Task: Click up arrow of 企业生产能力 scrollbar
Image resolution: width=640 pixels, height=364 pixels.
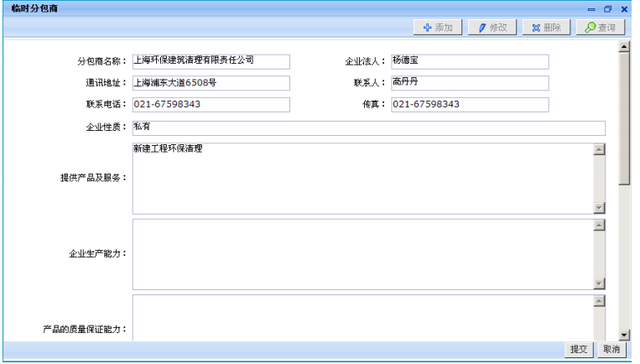Action: 599,226
